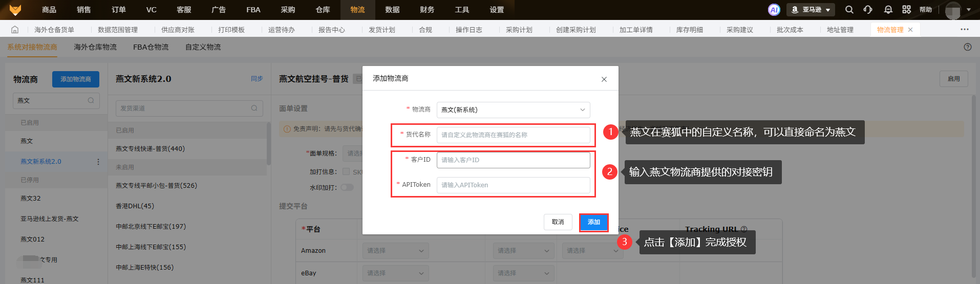Viewport: 980px width, 284px height.
Task: Click the home icon in tab bar
Action: pos(15,30)
